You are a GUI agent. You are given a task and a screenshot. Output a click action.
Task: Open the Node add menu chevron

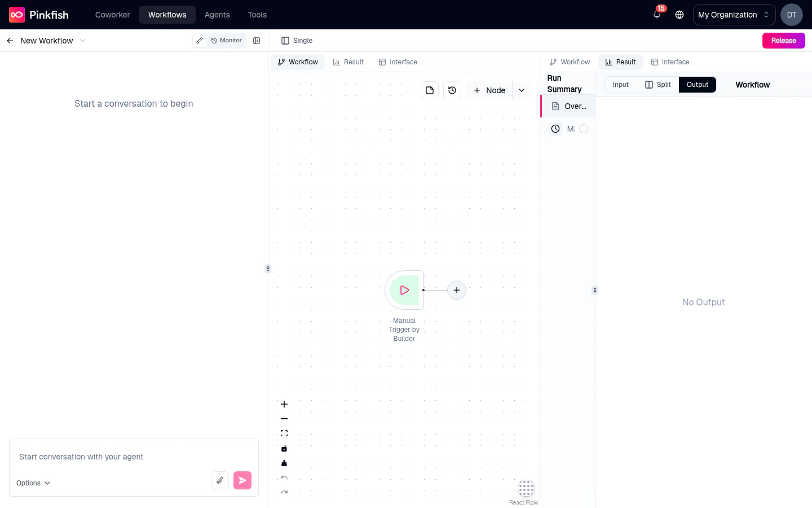(521, 90)
